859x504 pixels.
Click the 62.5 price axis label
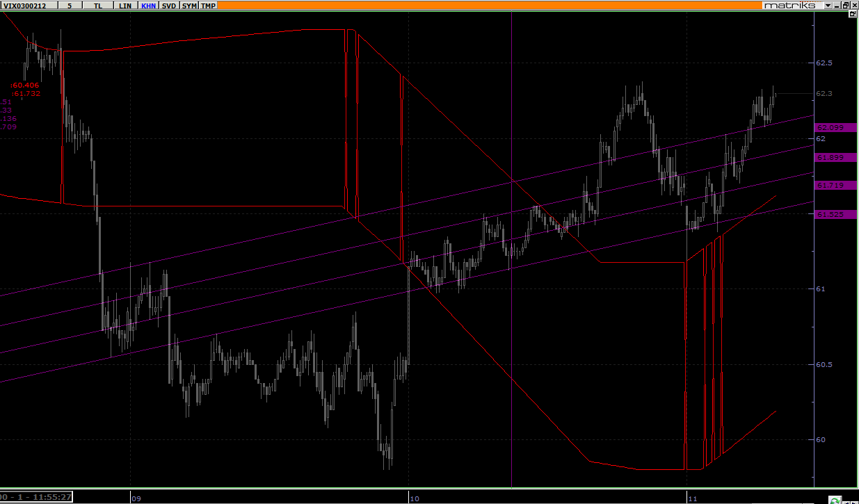pyautogui.click(x=824, y=63)
